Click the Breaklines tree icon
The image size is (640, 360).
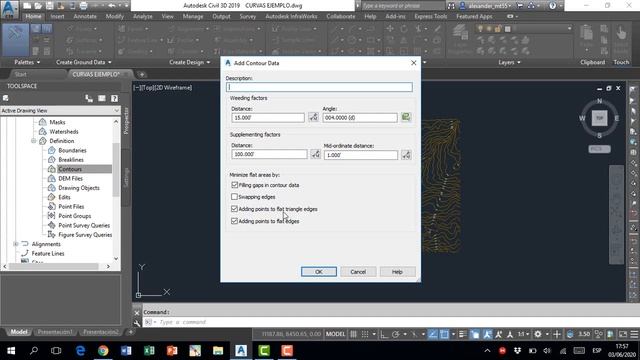[51, 160]
